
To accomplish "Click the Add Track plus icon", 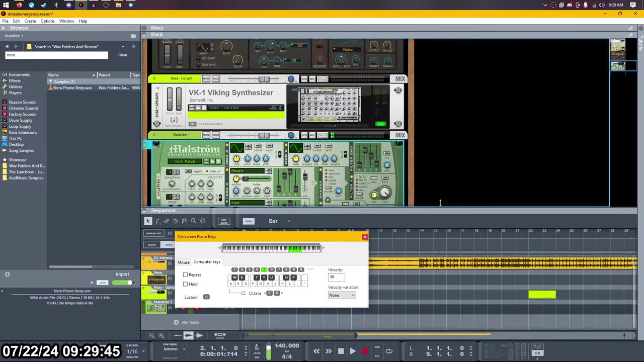I will [176, 322].
